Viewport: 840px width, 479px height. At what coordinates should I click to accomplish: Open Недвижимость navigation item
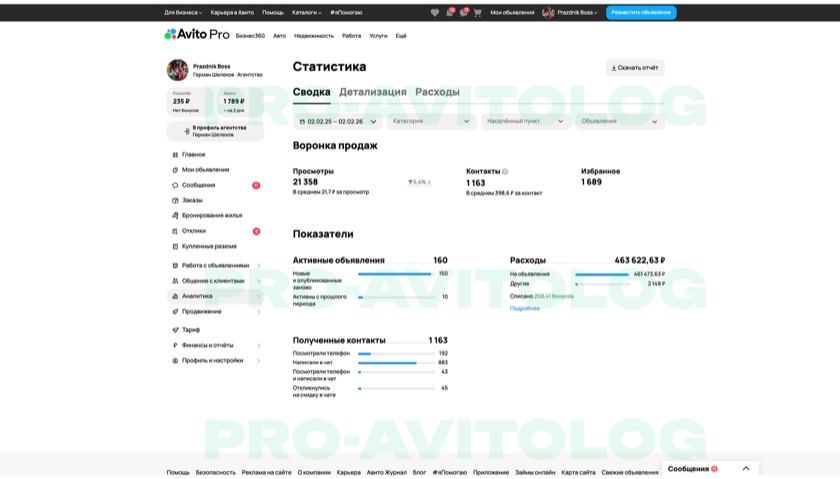coord(314,36)
